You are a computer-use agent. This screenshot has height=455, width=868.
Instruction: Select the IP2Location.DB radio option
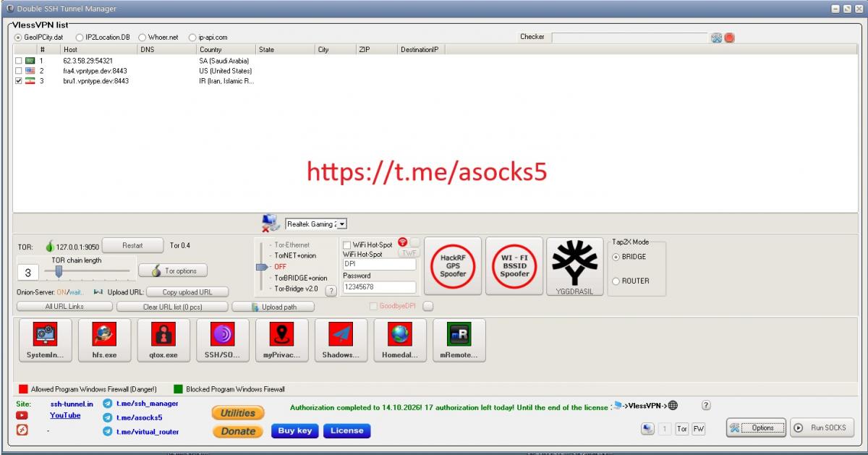(x=80, y=37)
